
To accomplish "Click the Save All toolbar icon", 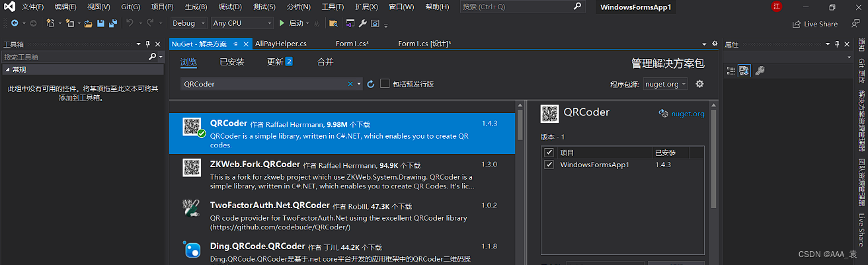I will click(x=113, y=23).
